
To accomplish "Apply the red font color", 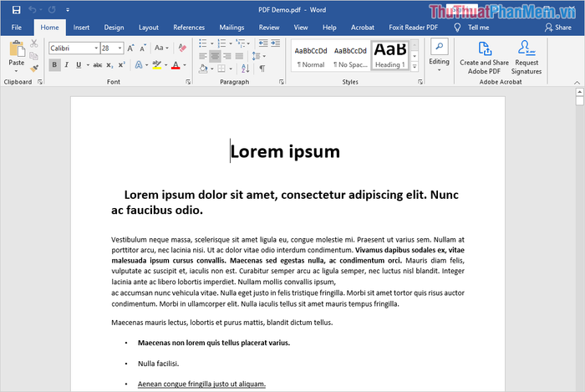I will [x=175, y=65].
